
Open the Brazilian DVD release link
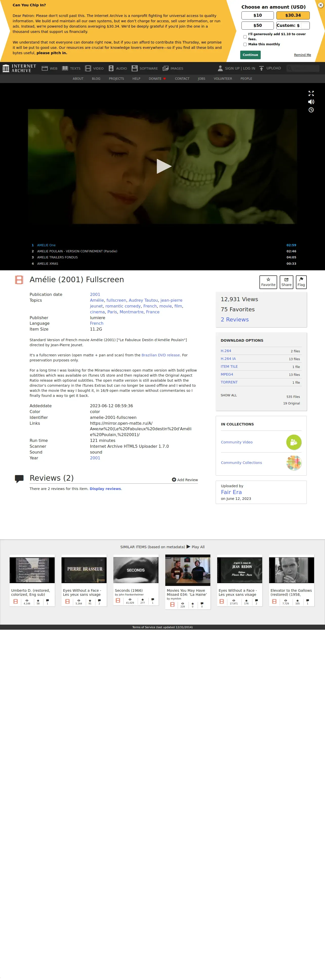click(160, 355)
